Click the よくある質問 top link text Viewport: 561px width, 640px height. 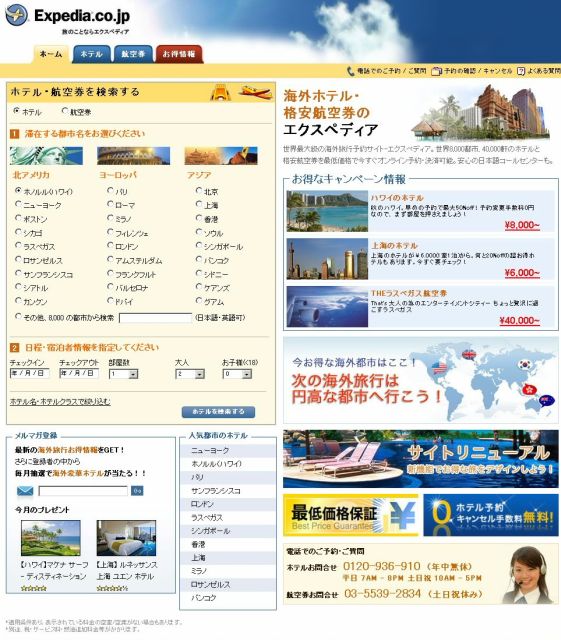[544, 71]
